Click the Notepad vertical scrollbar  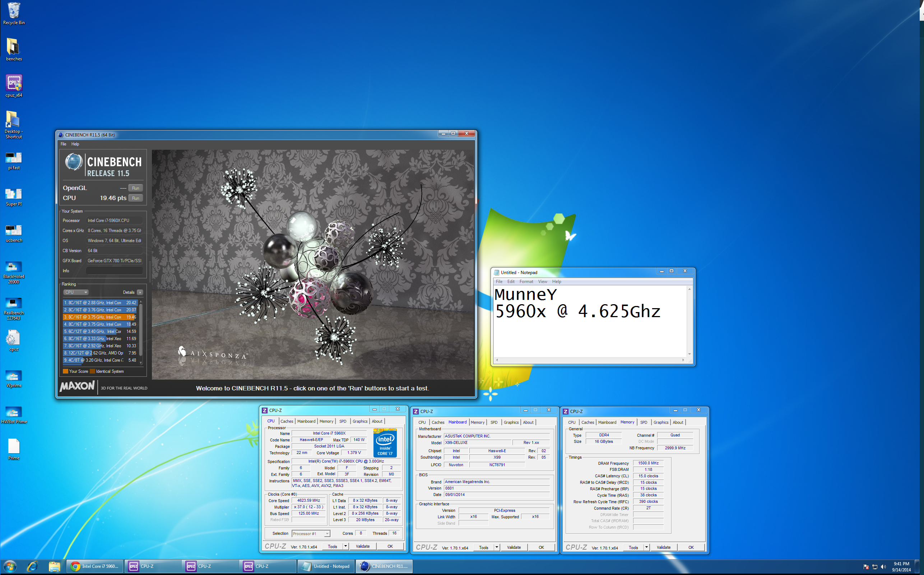(x=689, y=321)
